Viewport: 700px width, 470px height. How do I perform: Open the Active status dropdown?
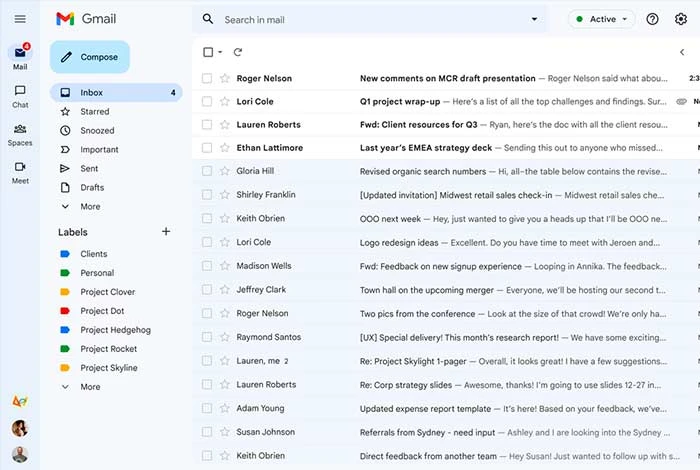click(601, 19)
